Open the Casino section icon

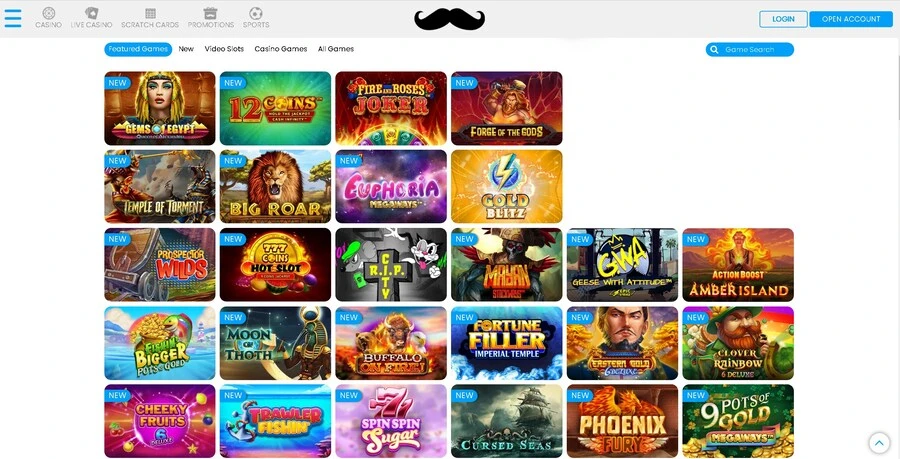(49, 13)
